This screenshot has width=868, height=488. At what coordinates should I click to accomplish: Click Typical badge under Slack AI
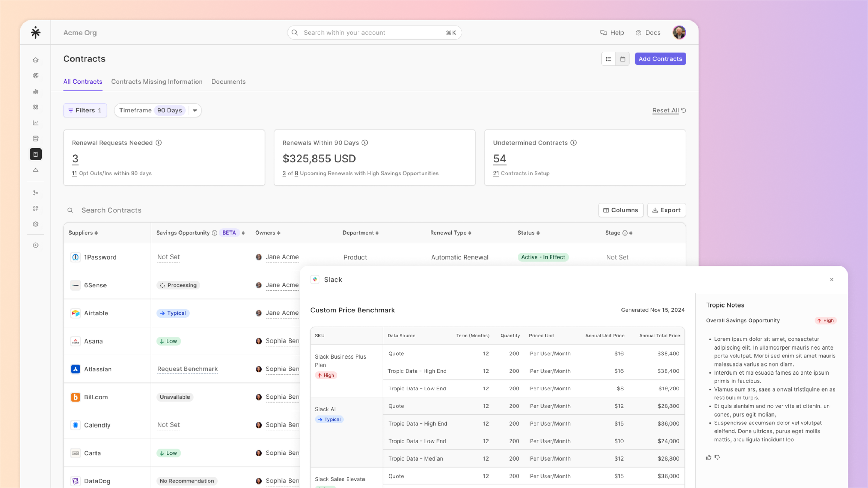click(x=329, y=419)
